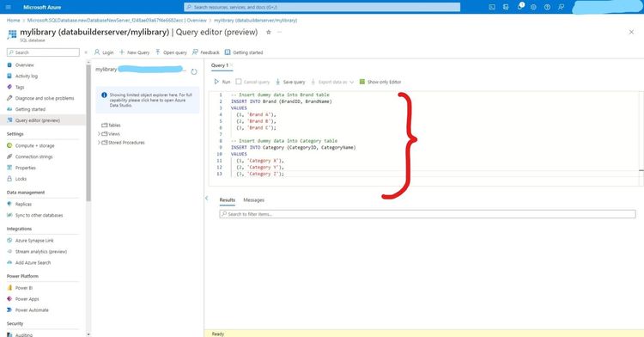Click the New Query button
The width and height of the screenshot is (644, 337).
pos(135,52)
